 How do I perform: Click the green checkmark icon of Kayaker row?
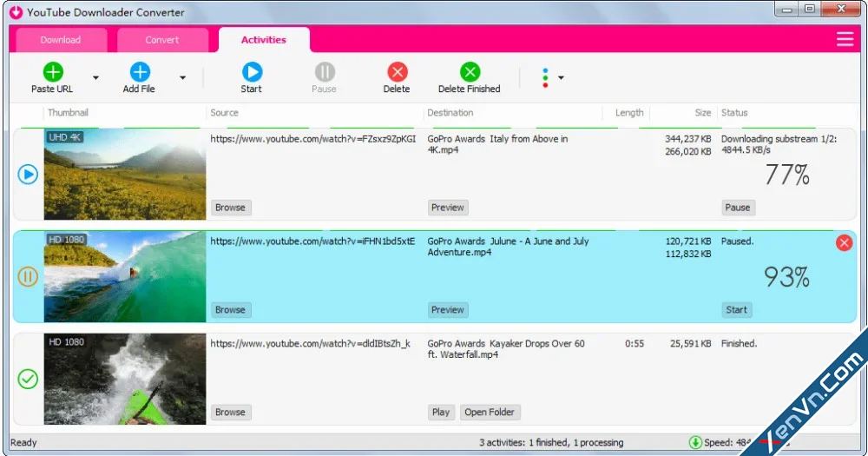point(28,379)
